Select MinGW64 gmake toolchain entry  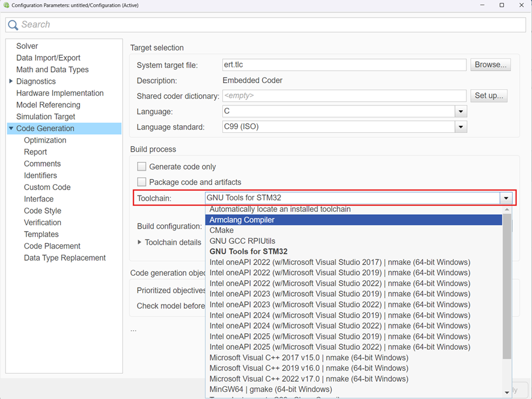tap(271, 389)
